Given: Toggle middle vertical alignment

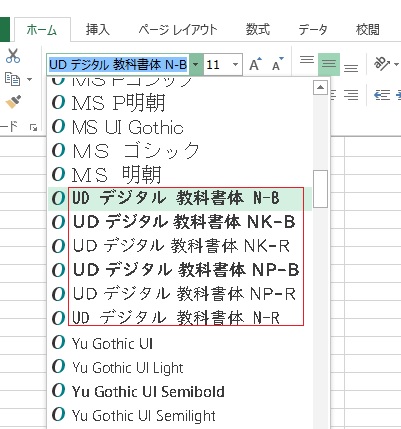Looking at the screenshot, I should [x=329, y=64].
